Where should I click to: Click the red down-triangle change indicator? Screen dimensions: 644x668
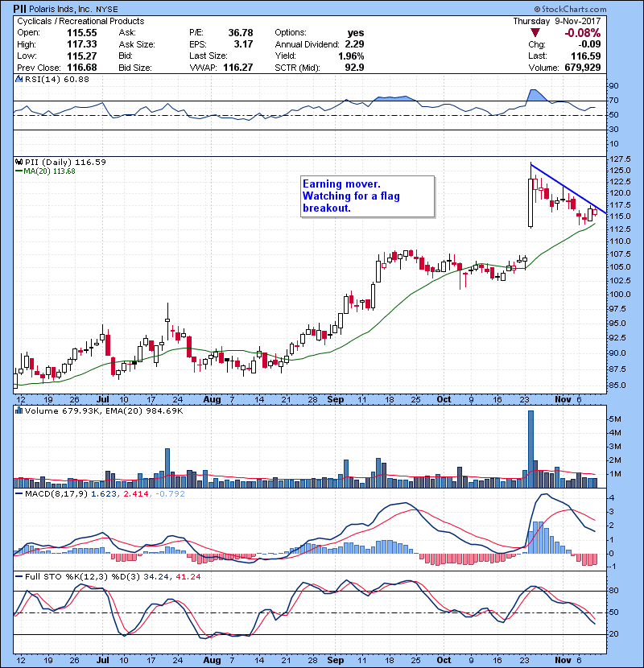[535, 33]
